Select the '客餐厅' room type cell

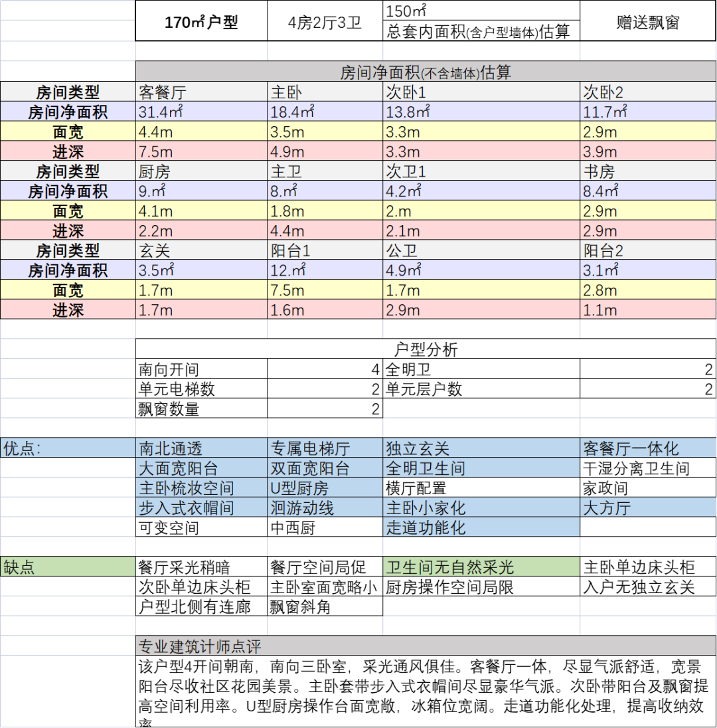click(201, 92)
